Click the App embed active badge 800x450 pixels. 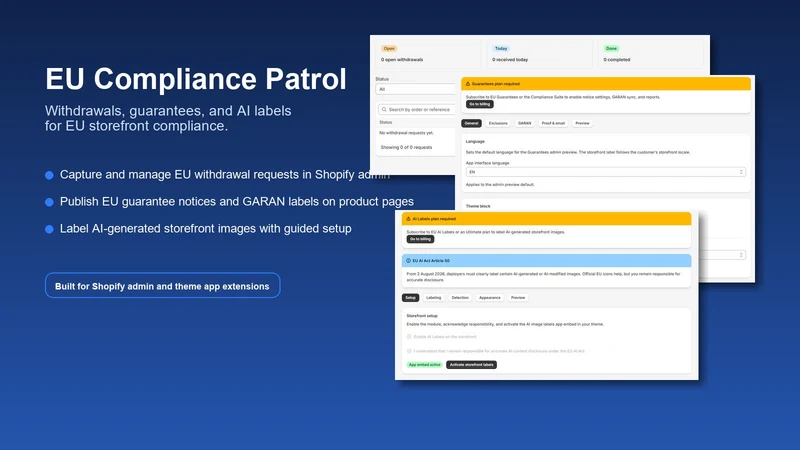[x=424, y=365]
